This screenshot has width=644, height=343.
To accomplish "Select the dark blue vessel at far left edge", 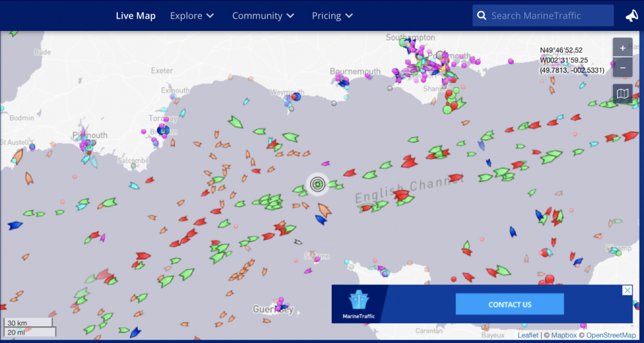I will (x=14, y=225).
